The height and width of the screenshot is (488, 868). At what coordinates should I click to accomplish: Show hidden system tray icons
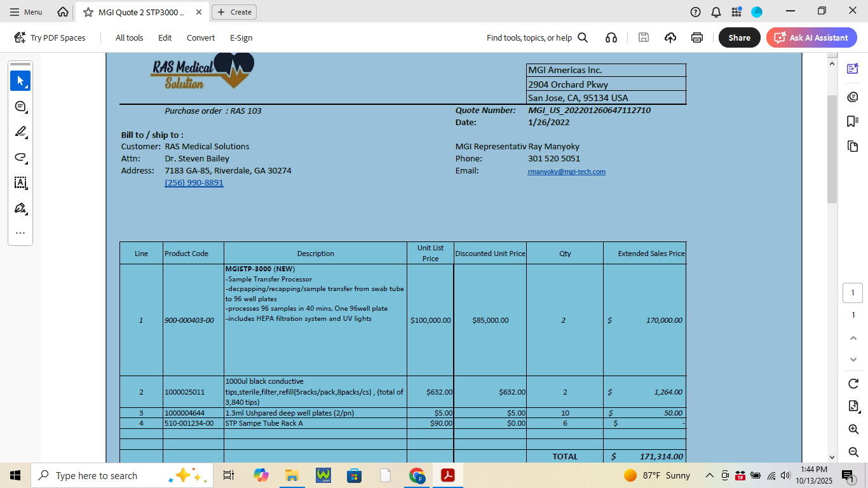[x=710, y=475]
